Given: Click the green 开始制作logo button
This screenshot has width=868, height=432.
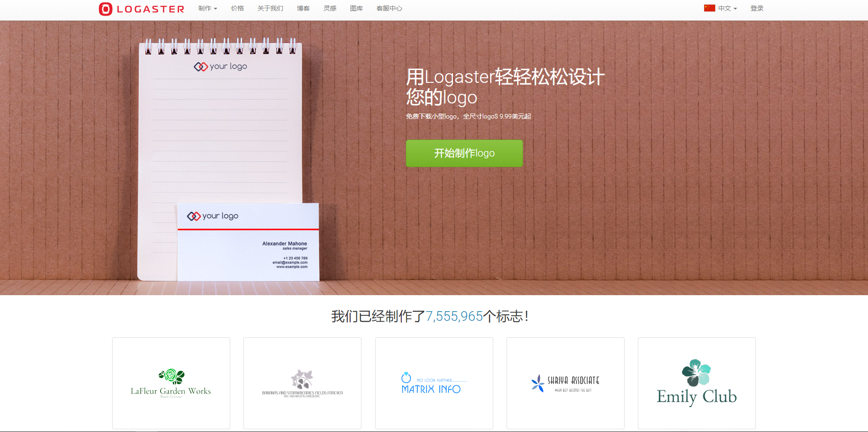Looking at the screenshot, I should click(x=464, y=153).
